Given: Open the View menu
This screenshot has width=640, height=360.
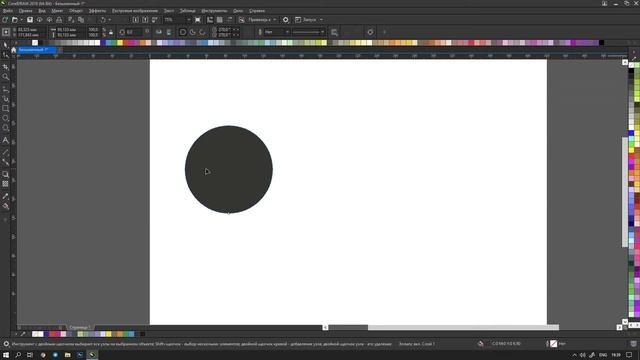Looking at the screenshot, I should tap(42, 11).
